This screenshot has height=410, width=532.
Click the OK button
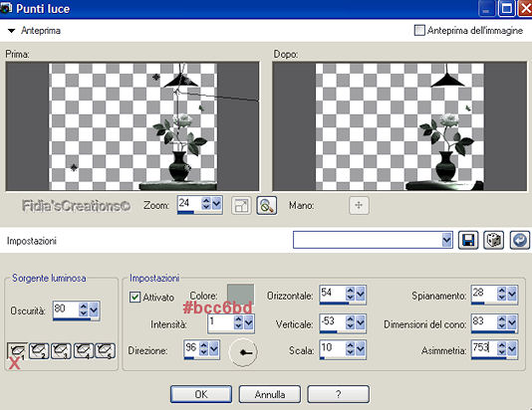(x=201, y=394)
